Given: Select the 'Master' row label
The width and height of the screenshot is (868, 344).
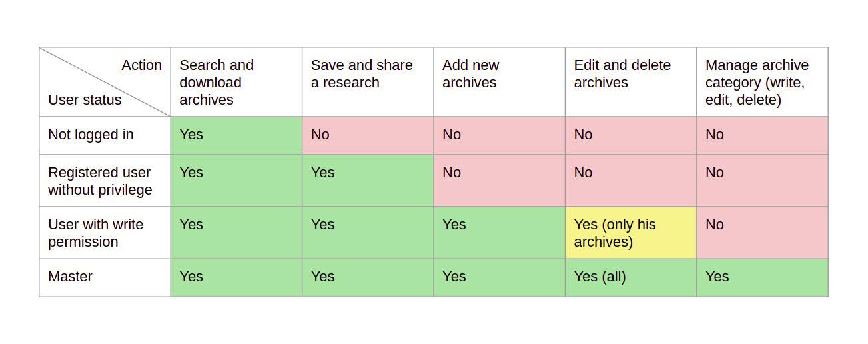Looking at the screenshot, I should click(105, 278).
